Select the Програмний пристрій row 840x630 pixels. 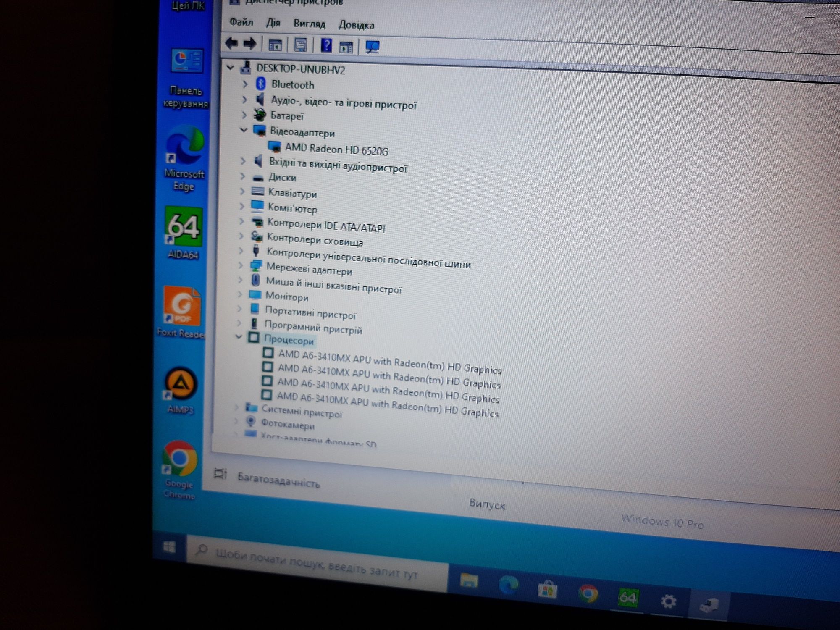(313, 327)
